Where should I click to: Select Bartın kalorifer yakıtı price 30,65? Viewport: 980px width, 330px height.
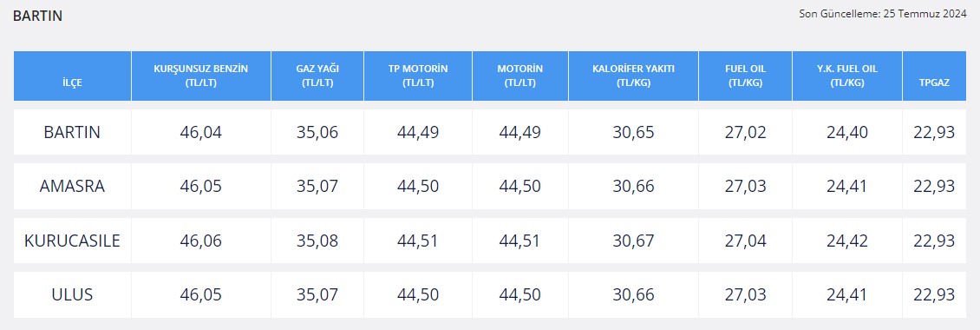[633, 132]
